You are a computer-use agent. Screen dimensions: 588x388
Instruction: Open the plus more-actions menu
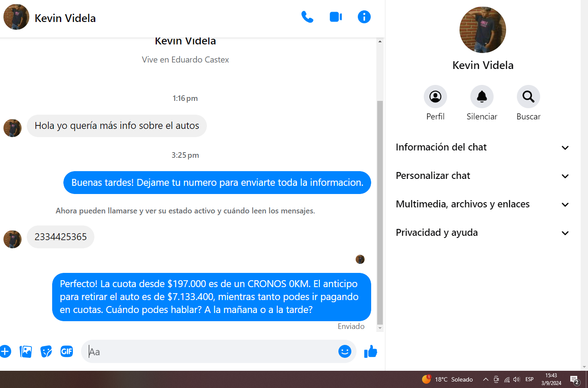pos(5,351)
